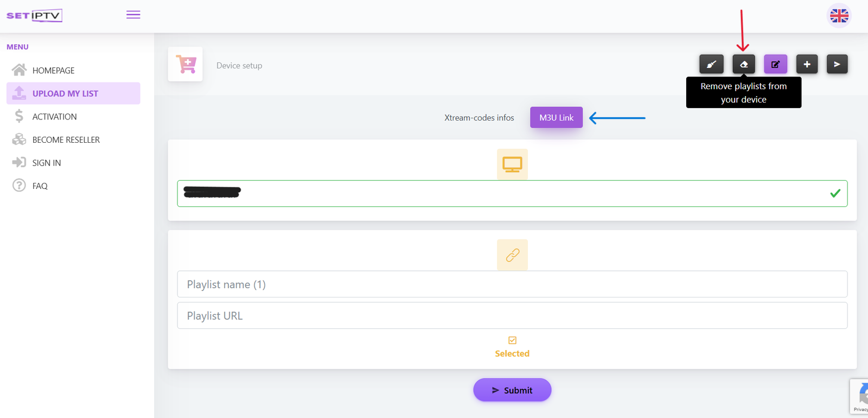The height and width of the screenshot is (418, 868).
Task: Click the eraser remove playlists button
Action: 743,65
